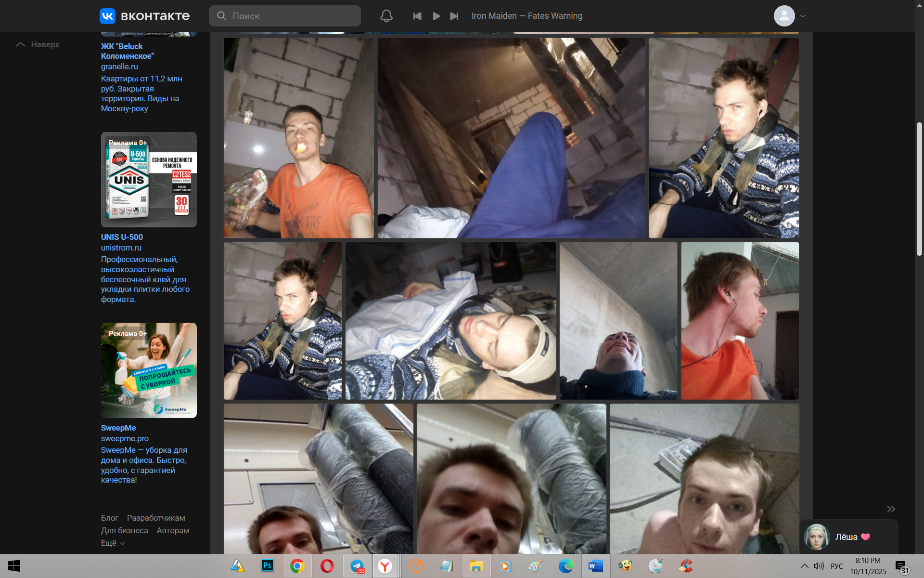
Task: Open Telegram from the taskbar
Action: tap(357, 566)
